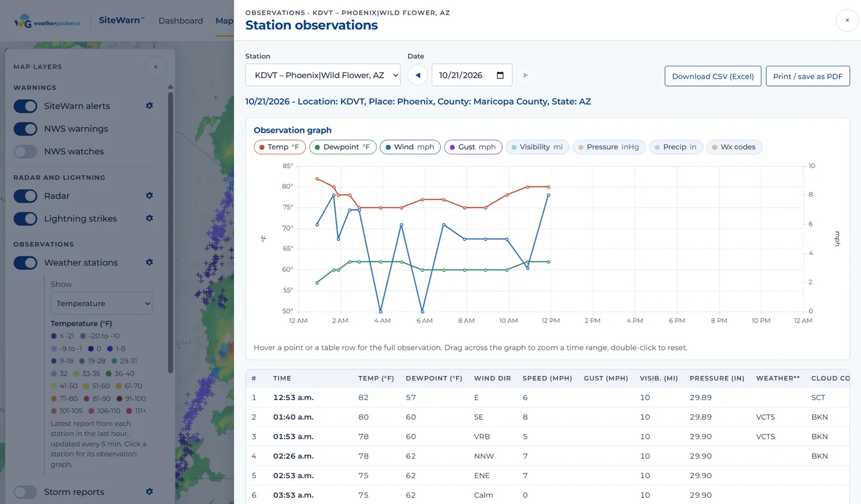Viewport: 861px width, 504px height.
Task: Show Visibility mi series on graph
Action: point(538,147)
